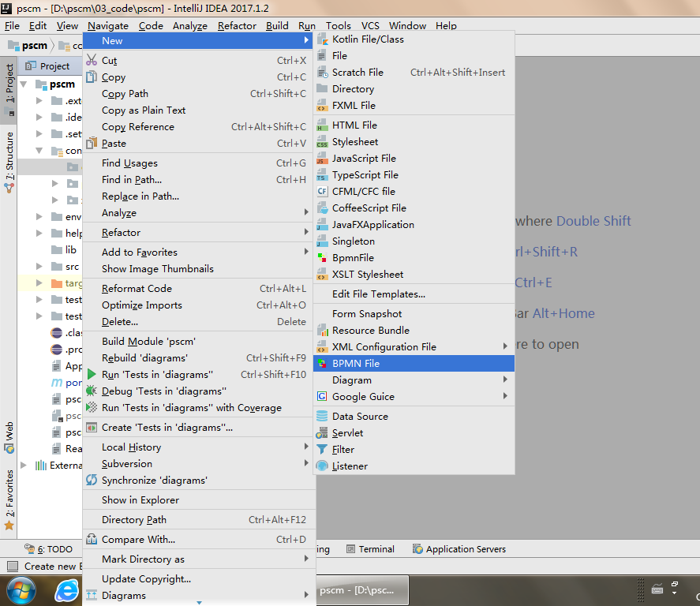
Task: Open the Diagram submenu
Action: 414,380
